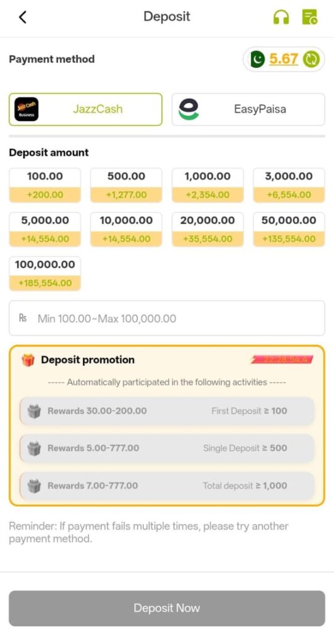This screenshot has width=334, height=644.
Task: Select the 100,000.00 deposit tile
Action: click(45, 274)
